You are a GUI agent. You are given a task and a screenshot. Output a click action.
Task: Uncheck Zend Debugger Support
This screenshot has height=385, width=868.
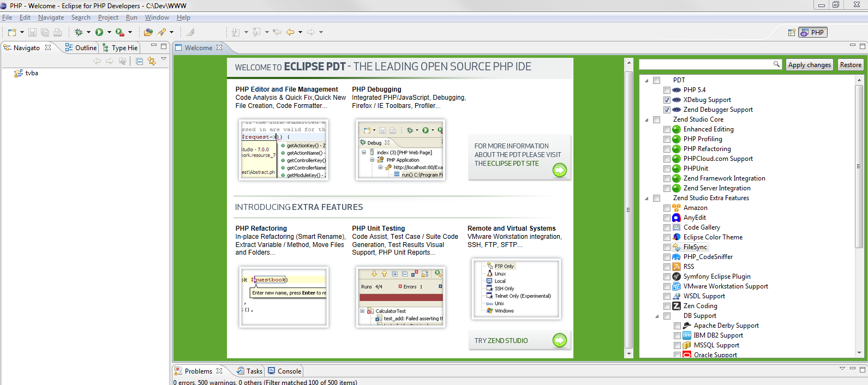point(667,110)
